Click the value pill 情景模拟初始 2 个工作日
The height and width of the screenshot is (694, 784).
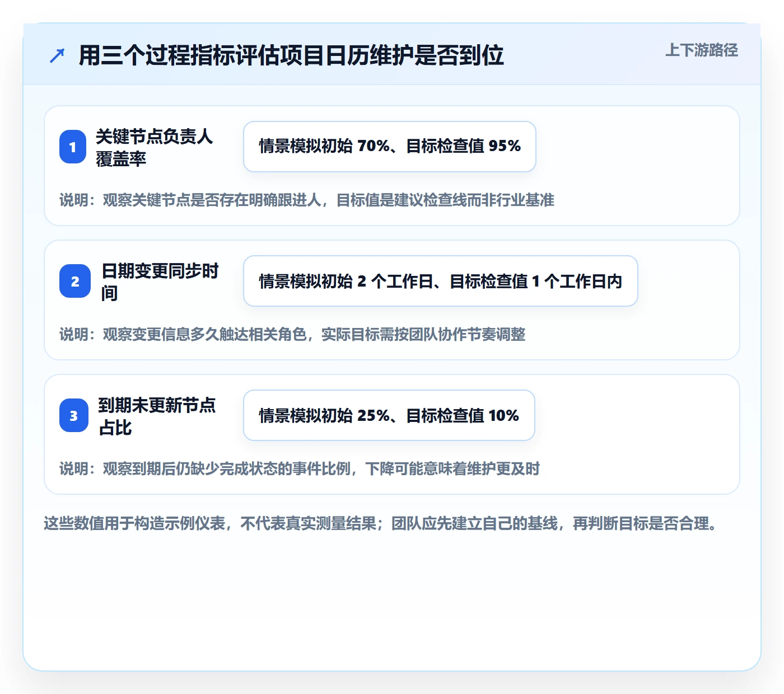(x=441, y=281)
